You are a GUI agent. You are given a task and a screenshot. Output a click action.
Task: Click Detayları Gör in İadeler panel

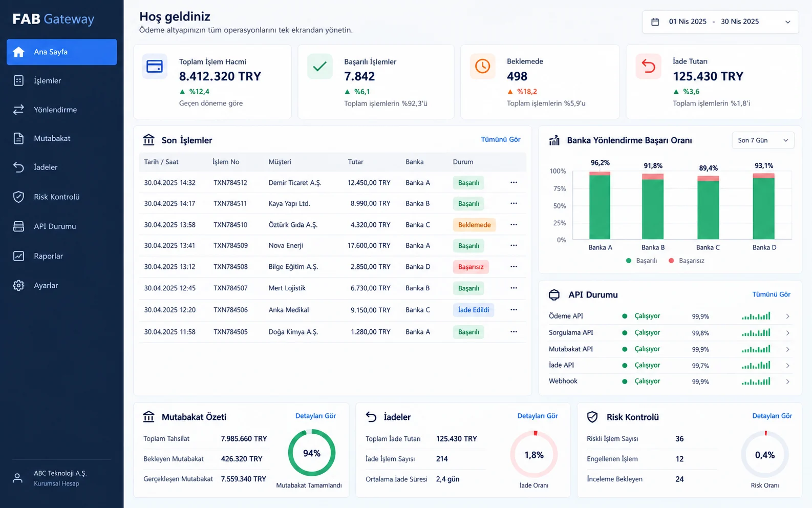click(x=538, y=416)
